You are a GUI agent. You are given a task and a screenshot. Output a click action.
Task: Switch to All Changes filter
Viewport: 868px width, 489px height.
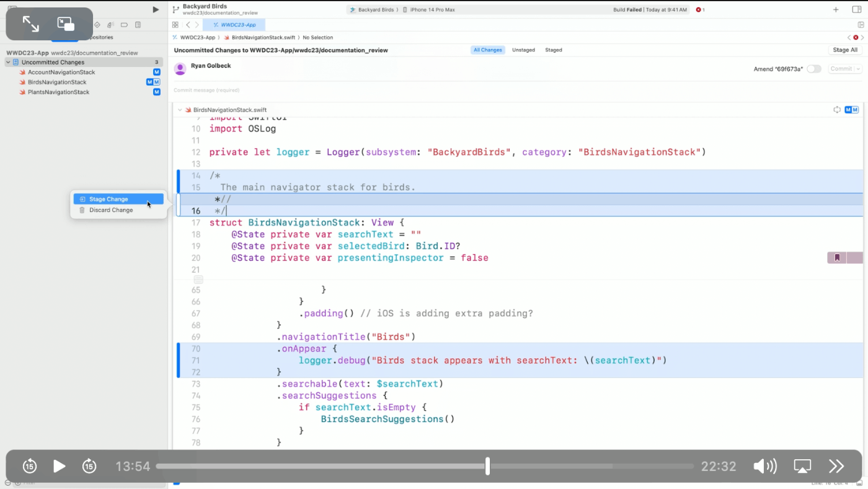click(x=488, y=50)
